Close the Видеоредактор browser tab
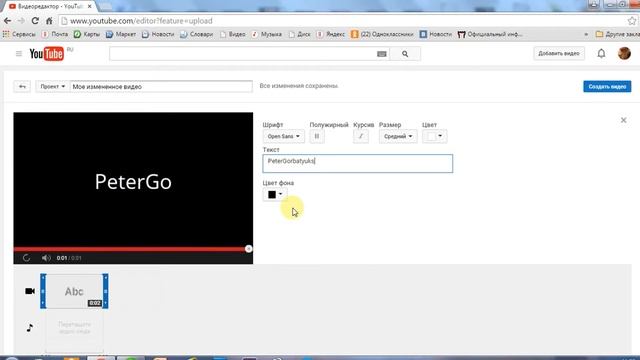This screenshot has height=360, width=640. pyautogui.click(x=89, y=7)
